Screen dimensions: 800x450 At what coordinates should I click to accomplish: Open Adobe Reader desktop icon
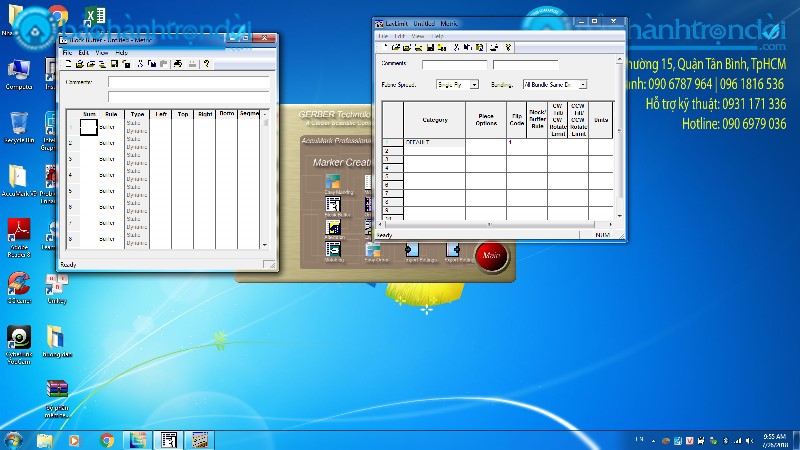pos(19,237)
